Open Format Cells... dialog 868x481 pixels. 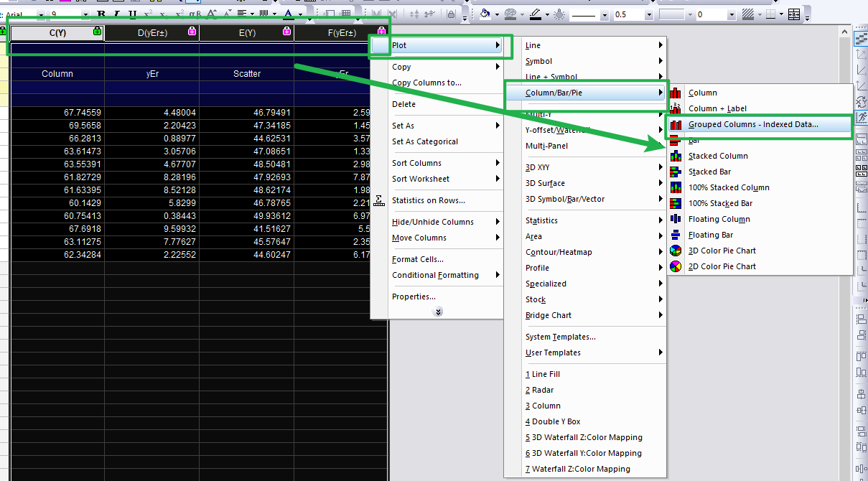pos(437,259)
